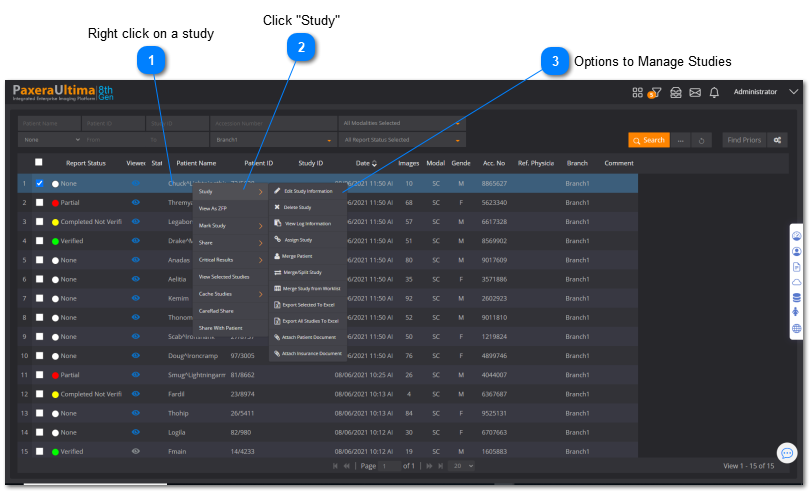Click the viewer eye icon in row 12

click(x=136, y=394)
